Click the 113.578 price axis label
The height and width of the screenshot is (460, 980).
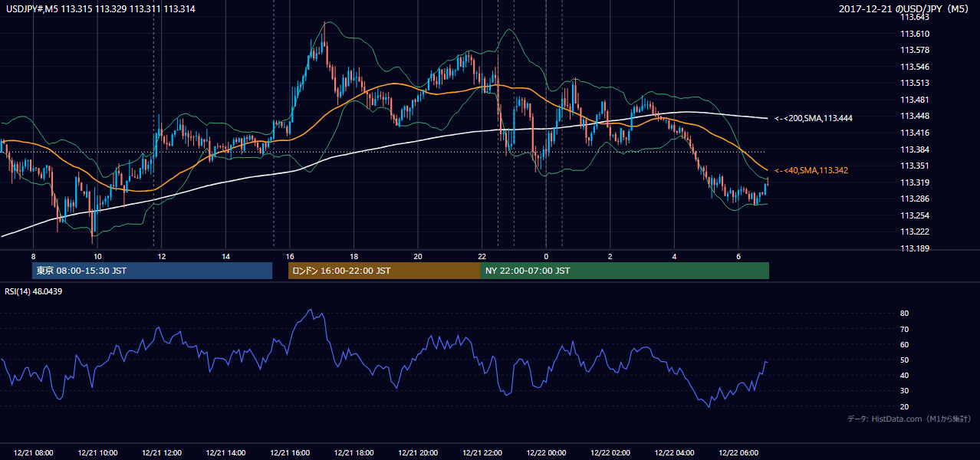tap(916, 50)
